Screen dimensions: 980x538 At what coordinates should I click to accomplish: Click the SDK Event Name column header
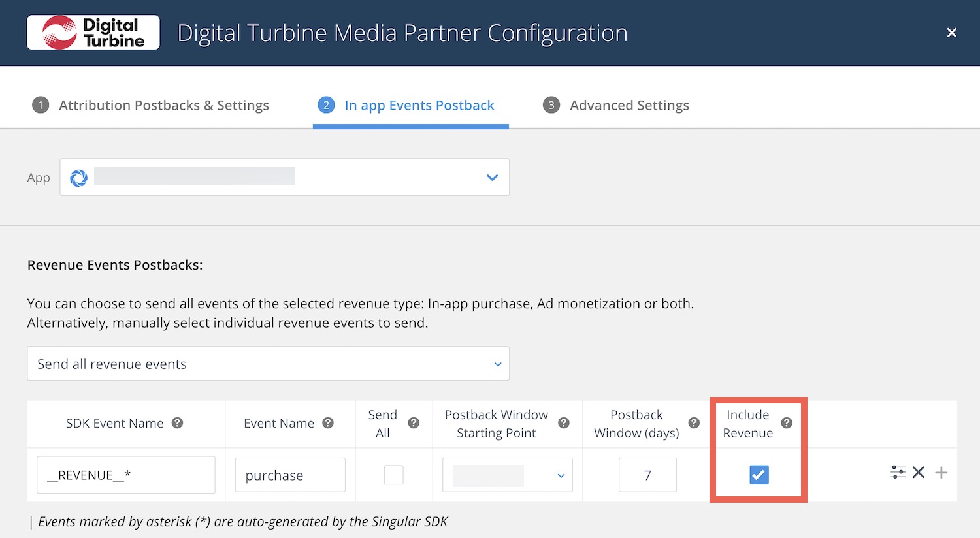pyautogui.click(x=115, y=423)
